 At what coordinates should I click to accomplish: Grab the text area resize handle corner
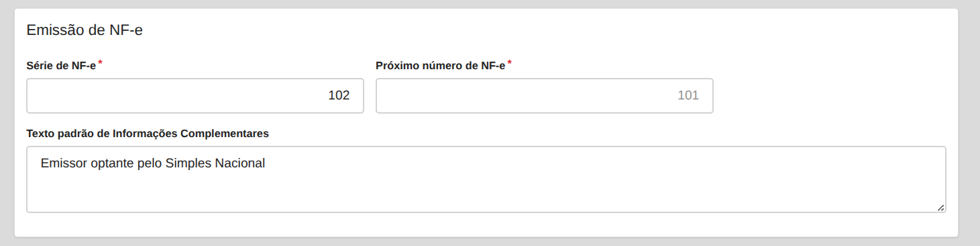click(941, 208)
